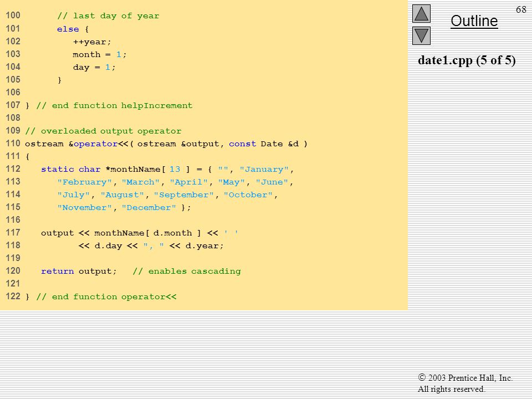Click the 'month = 1;' statement
Viewport: 532px width, 399px height.
pyautogui.click(x=100, y=54)
